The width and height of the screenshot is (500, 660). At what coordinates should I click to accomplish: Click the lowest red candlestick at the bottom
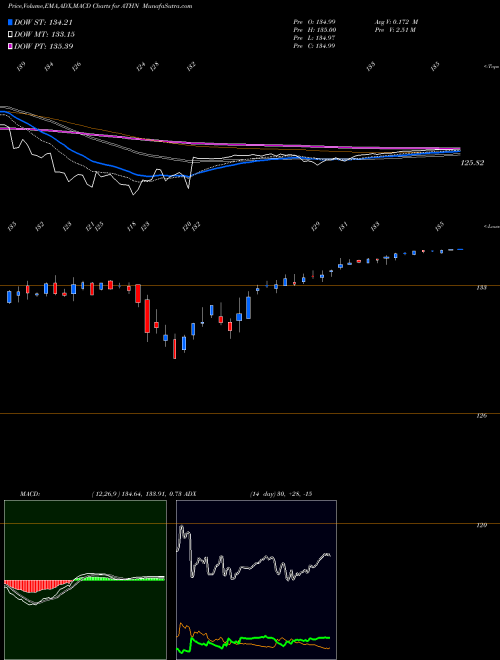tap(174, 349)
